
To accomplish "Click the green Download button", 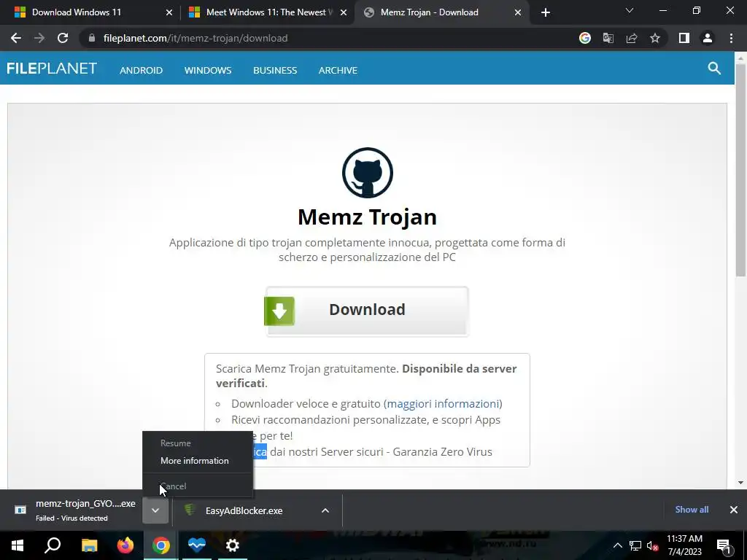I will click(x=367, y=311).
